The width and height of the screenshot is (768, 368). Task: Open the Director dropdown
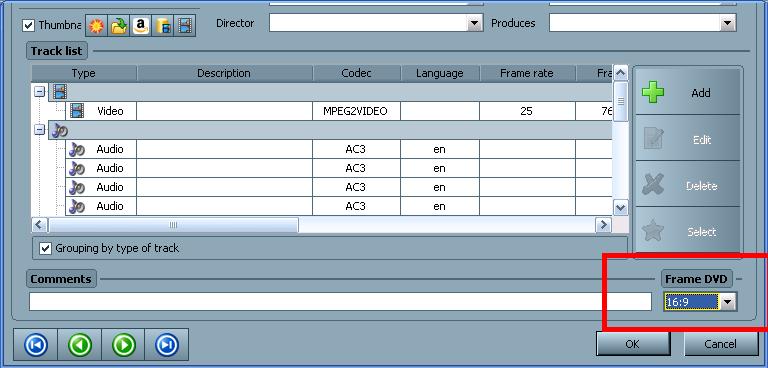tap(474, 23)
